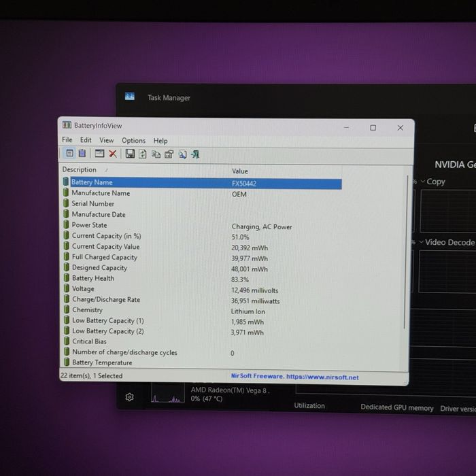Click the green Exit toolbar icon

[195, 154]
